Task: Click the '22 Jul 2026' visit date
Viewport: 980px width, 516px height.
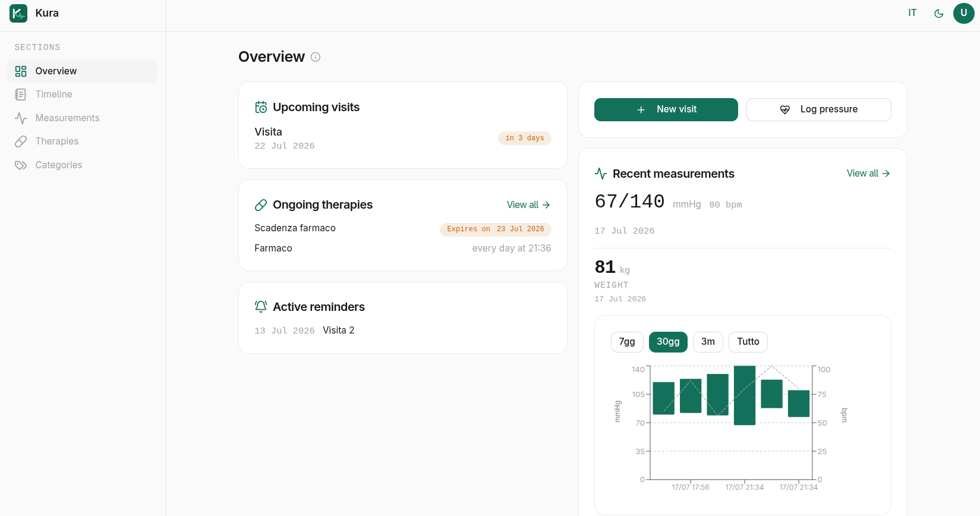Action: (285, 146)
